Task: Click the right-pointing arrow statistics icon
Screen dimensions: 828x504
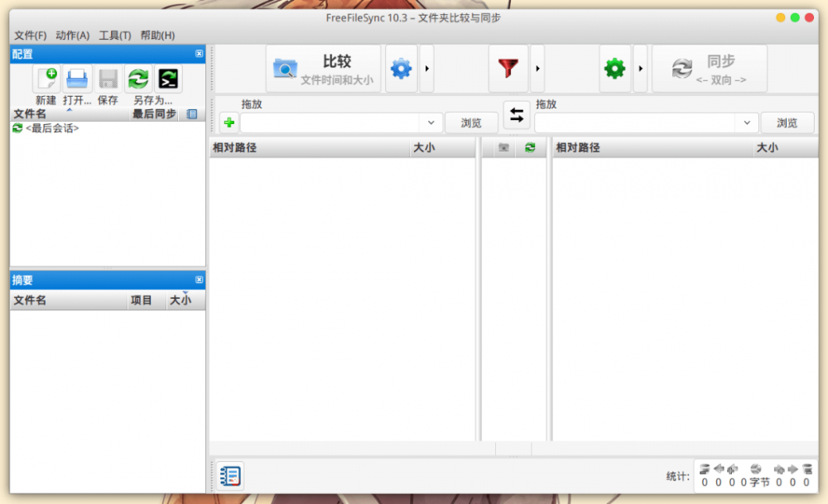Action: pos(792,469)
